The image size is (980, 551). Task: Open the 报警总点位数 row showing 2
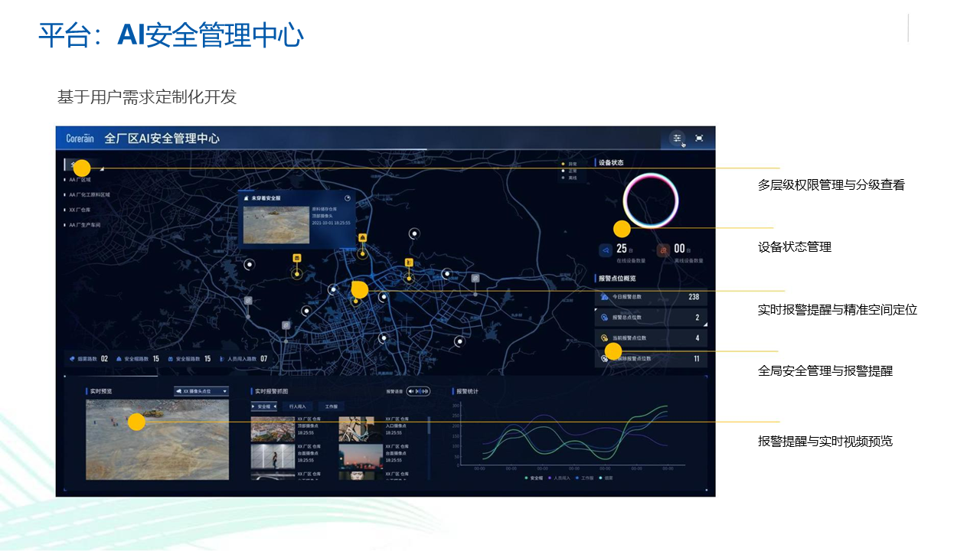651,317
